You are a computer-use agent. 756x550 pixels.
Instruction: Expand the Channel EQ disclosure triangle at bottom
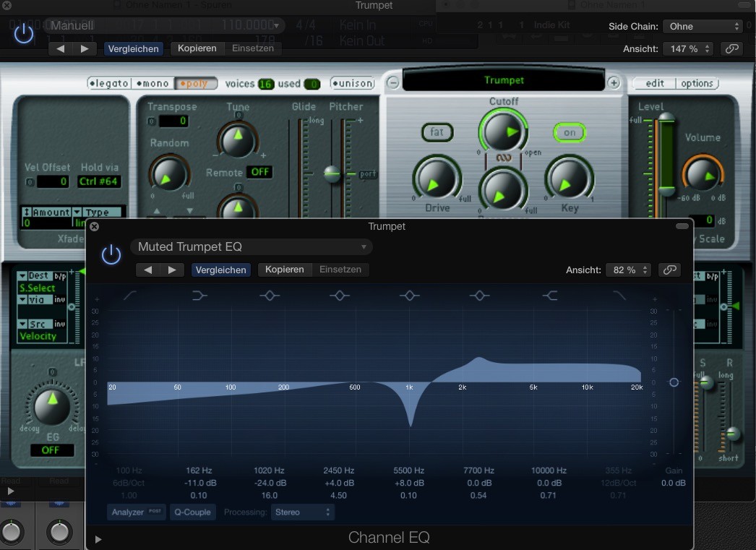(x=98, y=539)
